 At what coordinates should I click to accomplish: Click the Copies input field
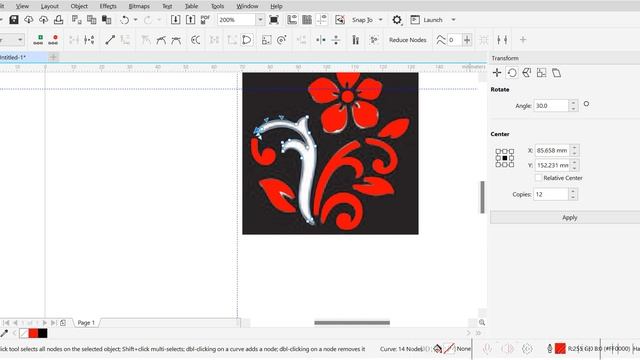551,194
